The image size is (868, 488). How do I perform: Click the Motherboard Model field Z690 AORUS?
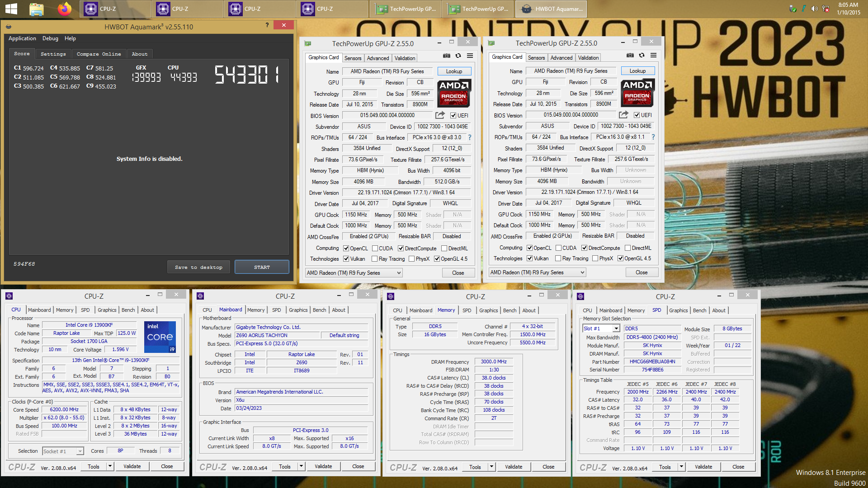[x=277, y=335]
